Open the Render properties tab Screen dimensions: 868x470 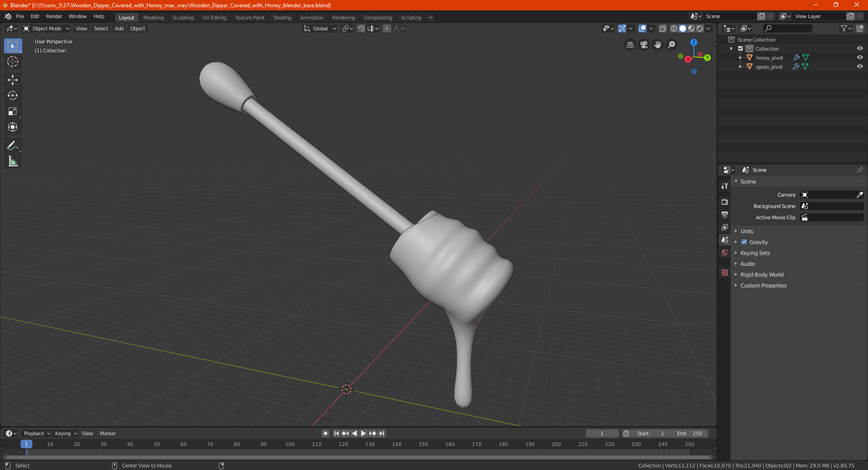725,202
